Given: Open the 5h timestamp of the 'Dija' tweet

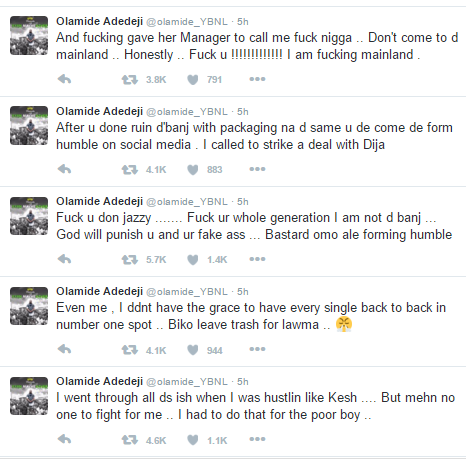Looking at the screenshot, I should pyautogui.click(x=243, y=112).
